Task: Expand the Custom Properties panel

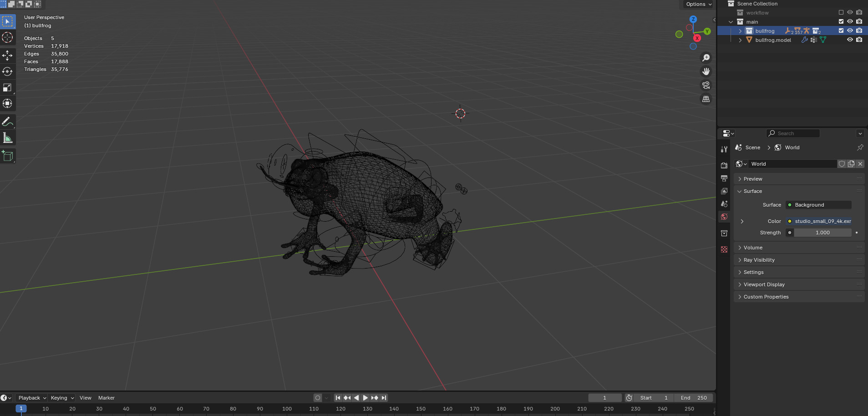Action: [x=799, y=297]
